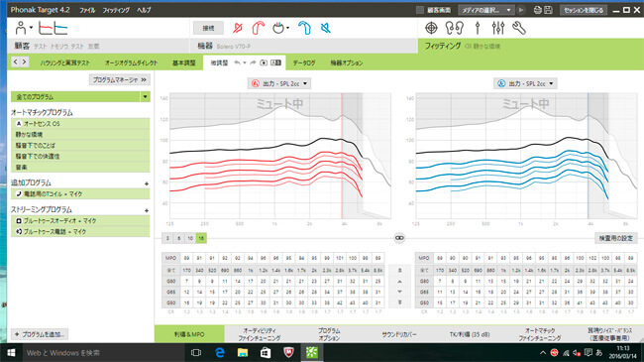Expand the プログラムマネージャ panel
The height and width of the screenshot is (362, 644).
[120, 79]
